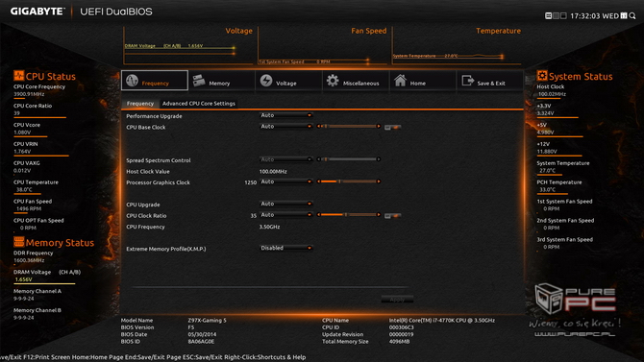Toggle keyboard input switch for CPU Base Clock
This screenshot has height=362, width=644.
click(x=392, y=128)
